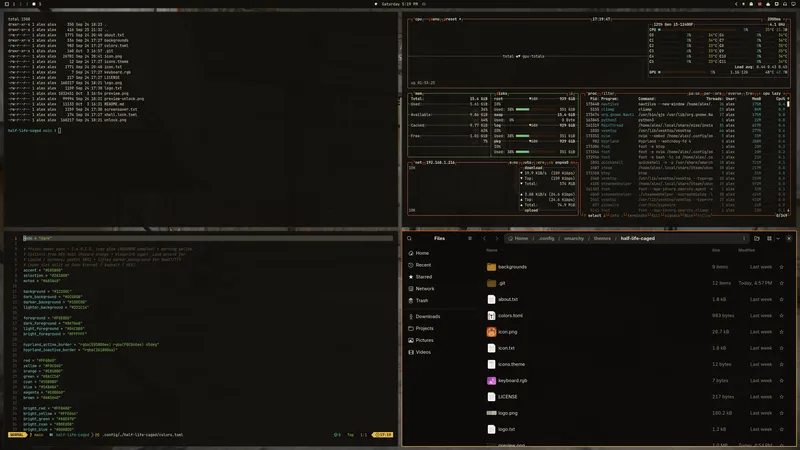Image resolution: width=800 pixels, height=450 pixels.
Task: Open Recent in the Files sidebar
Action: 419,265
